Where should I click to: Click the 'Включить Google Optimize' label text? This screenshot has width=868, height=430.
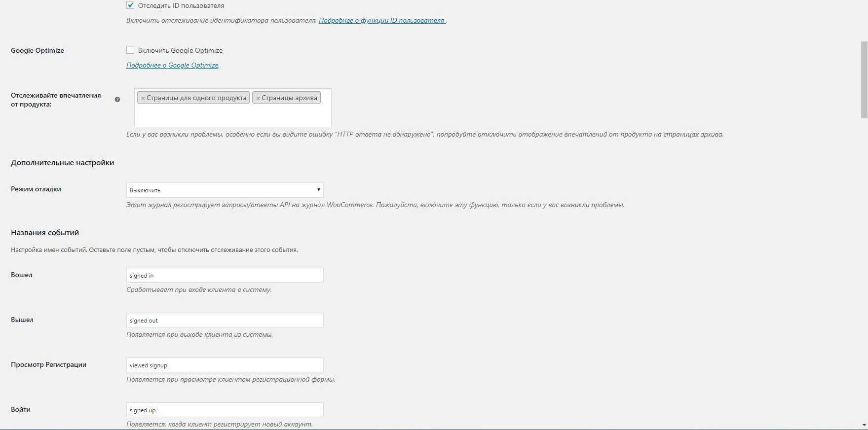[x=180, y=50]
